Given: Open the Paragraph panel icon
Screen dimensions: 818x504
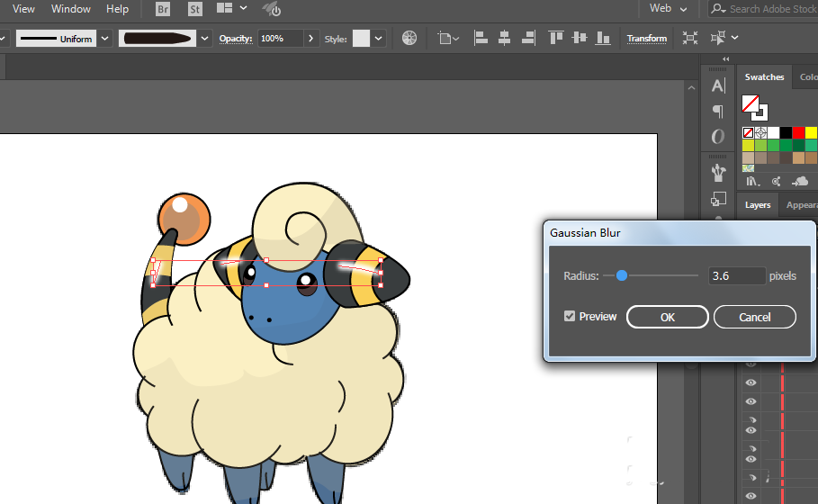Looking at the screenshot, I should [718, 111].
